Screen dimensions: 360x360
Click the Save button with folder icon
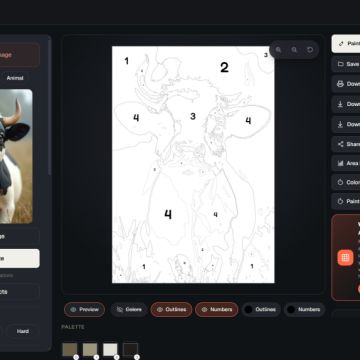[x=346, y=64]
